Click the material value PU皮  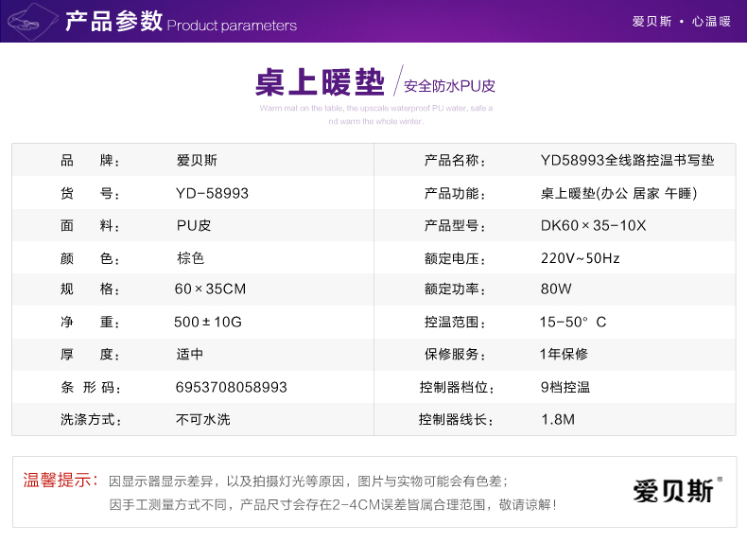click(x=194, y=225)
